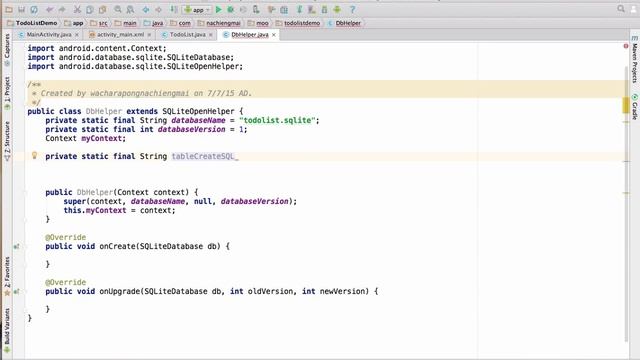Viewport: 640px width, 360px height.
Task: Select the nachiengmai breadcrumb folder
Action: (219, 23)
